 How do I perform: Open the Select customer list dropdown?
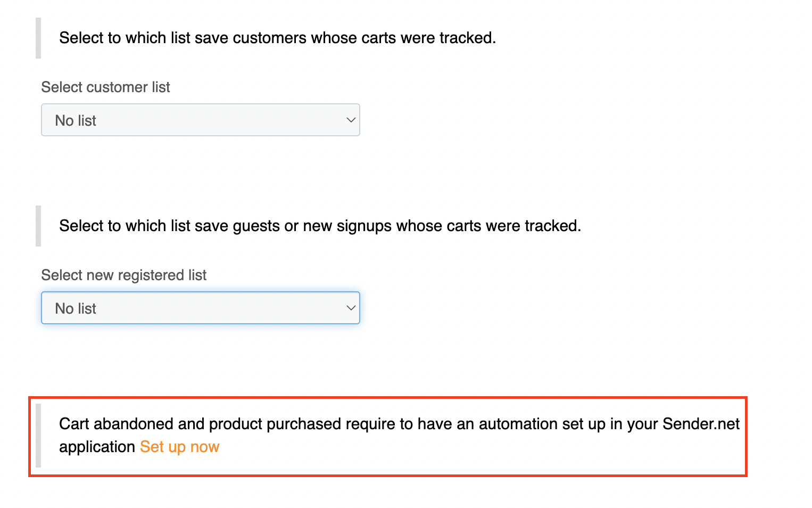[200, 120]
